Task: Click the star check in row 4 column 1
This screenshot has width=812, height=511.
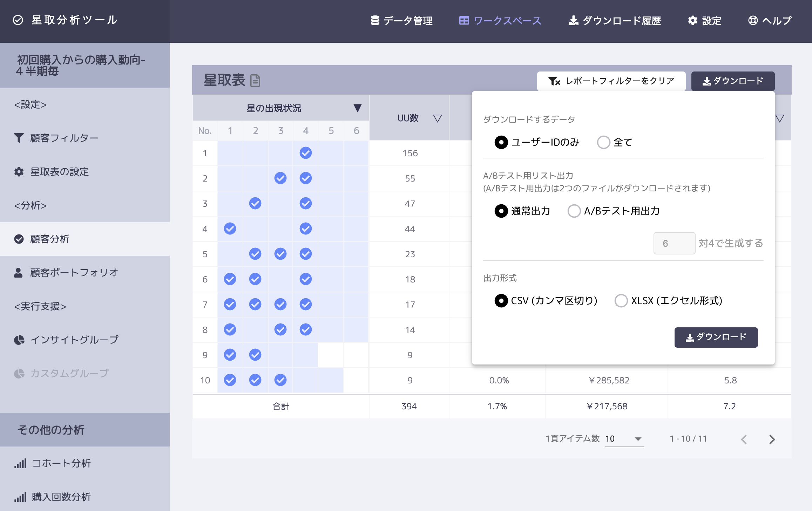Action: pyautogui.click(x=230, y=229)
